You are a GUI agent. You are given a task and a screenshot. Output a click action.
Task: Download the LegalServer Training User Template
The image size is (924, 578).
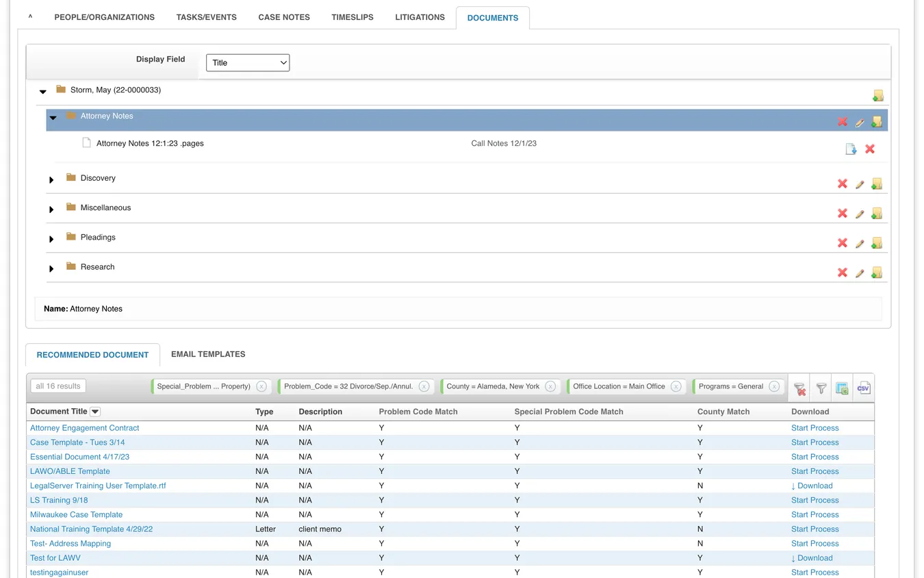click(812, 486)
